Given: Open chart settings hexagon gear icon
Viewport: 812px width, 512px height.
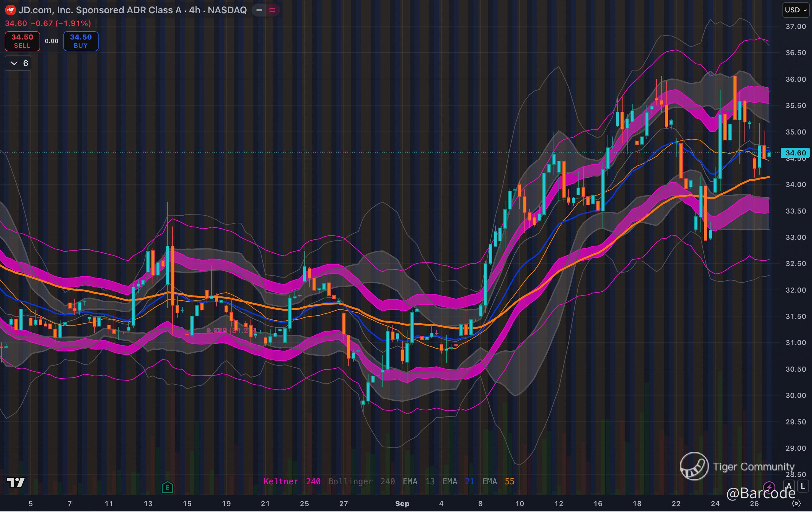Looking at the screenshot, I should pyautogui.click(x=796, y=503).
